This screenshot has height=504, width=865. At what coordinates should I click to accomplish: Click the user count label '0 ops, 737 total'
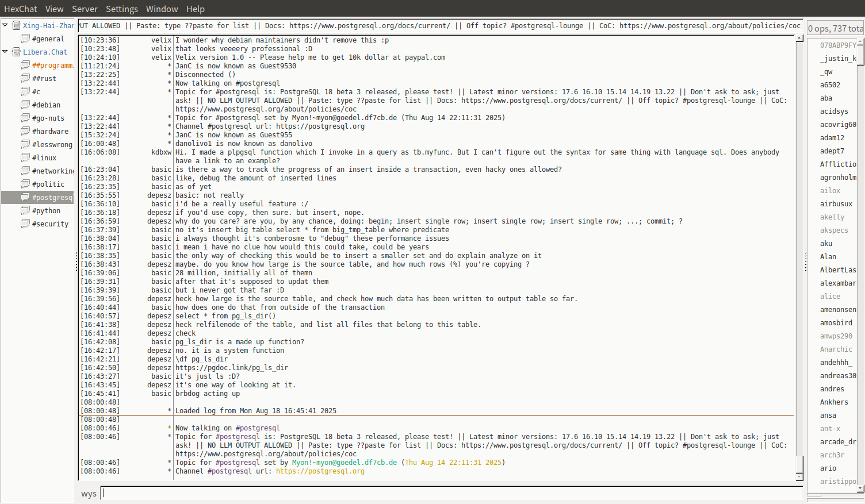pyautogui.click(x=836, y=28)
